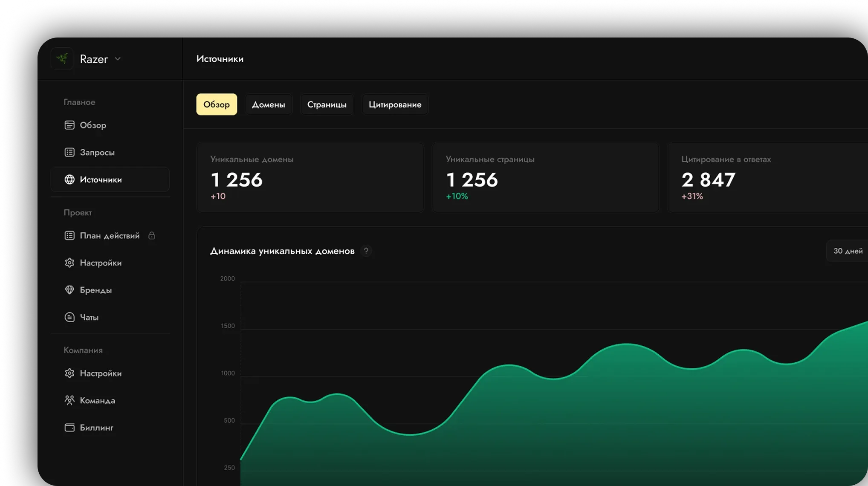Viewport: 868px width, 486px height.
Task: Open Обзор via its sidebar icon
Action: pyautogui.click(x=69, y=125)
